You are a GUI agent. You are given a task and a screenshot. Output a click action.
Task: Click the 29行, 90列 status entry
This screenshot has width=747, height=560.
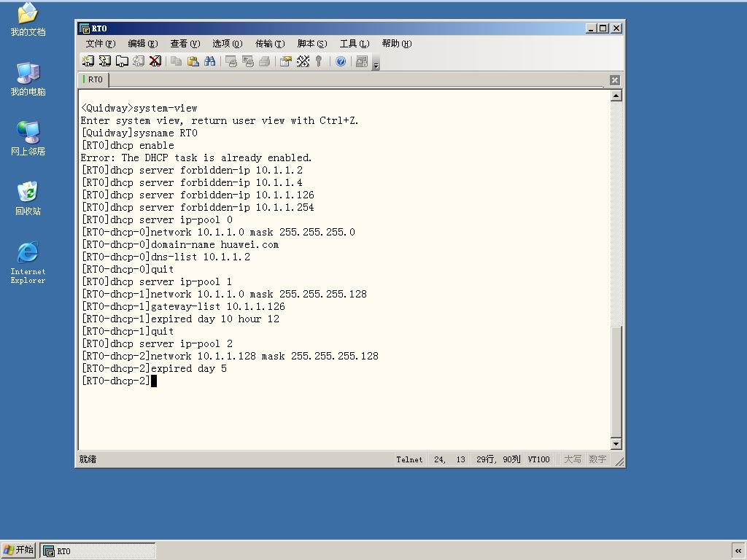coord(498,459)
